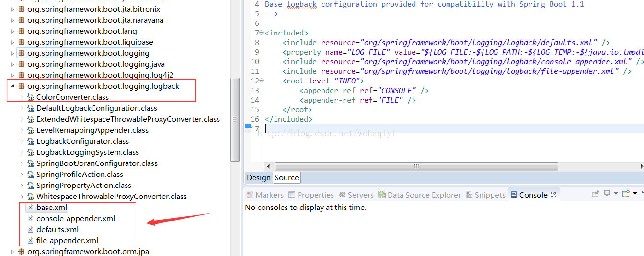644x256 pixels.
Task: Click the editor horizontal scrollbar thumb
Action: click(x=416, y=166)
